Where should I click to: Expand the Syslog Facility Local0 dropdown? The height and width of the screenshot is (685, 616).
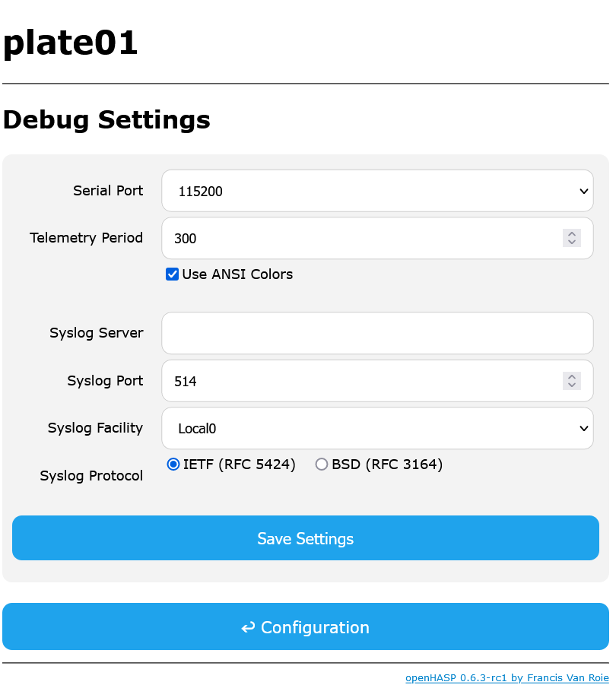click(x=377, y=428)
